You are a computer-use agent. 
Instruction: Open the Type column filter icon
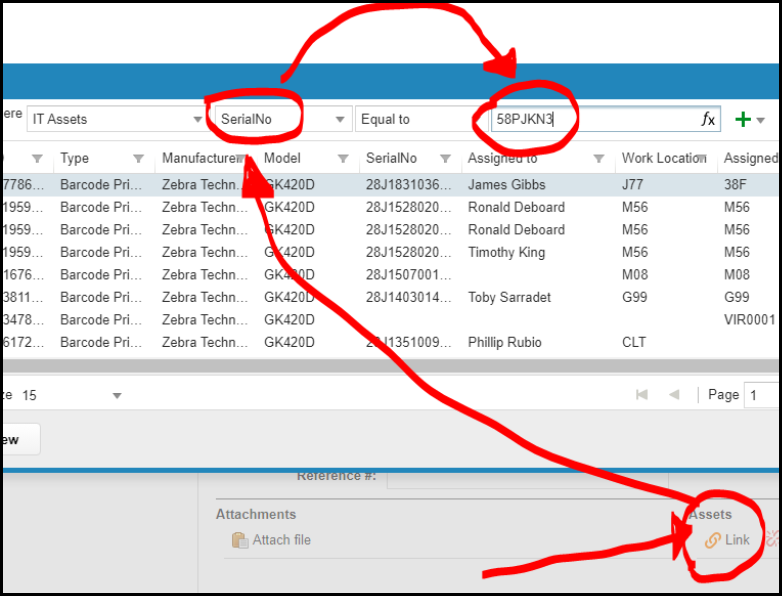tap(139, 158)
